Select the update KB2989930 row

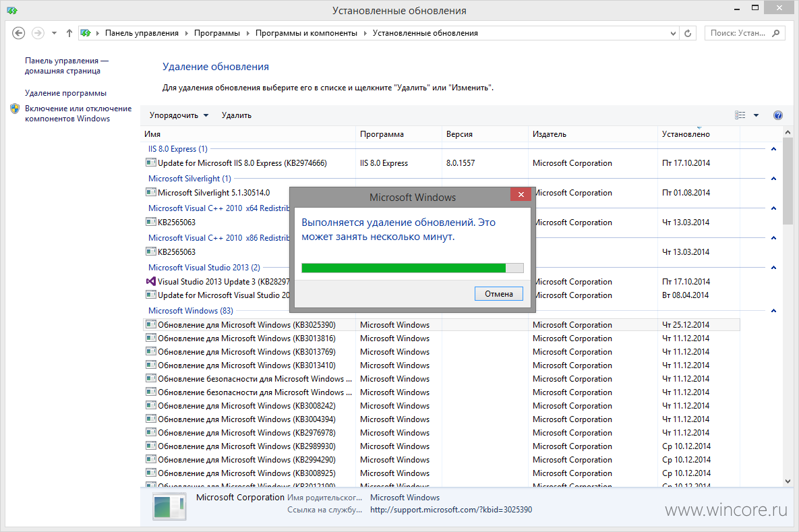pyautogui.click(x=441, y=446)
